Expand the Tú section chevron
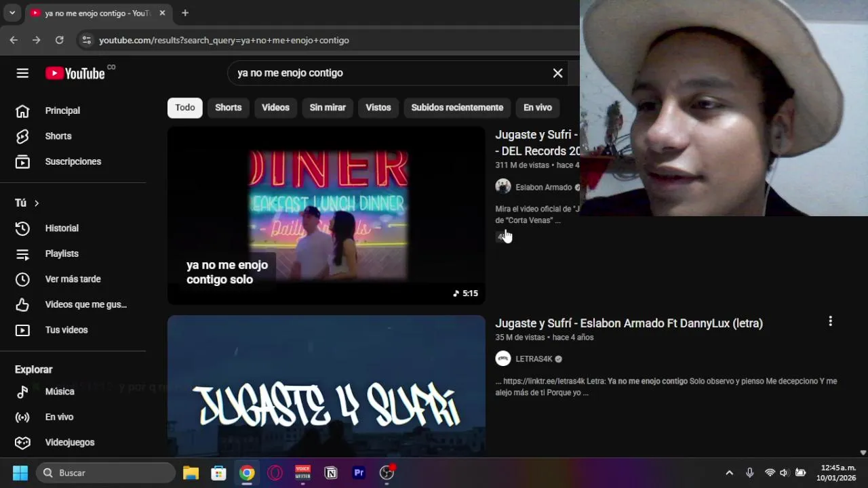Viewport: 868px width, 488px height. pyautogui.click(x=37, y=203)
